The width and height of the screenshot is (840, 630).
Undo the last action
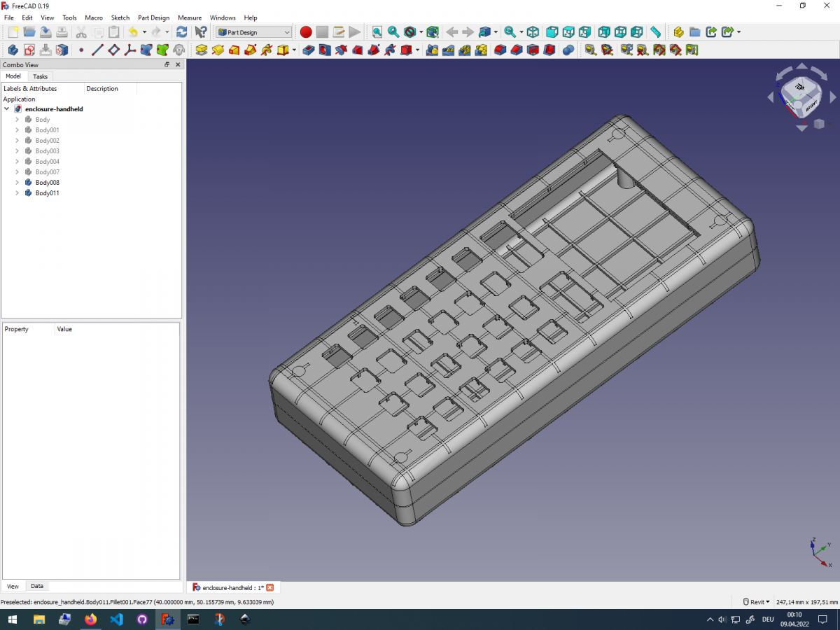pyautogui.click(x=132, y=31)
